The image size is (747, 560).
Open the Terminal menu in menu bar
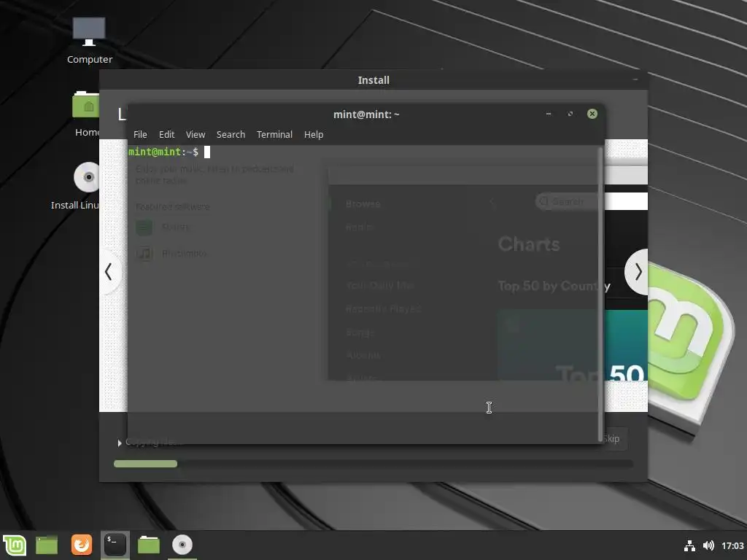coord(274,135)
